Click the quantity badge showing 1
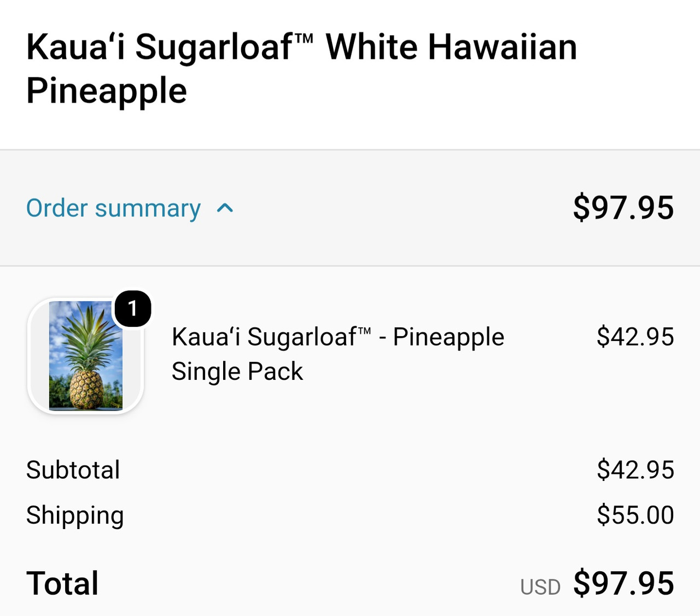Image resolution: width=700 pixels, height=616 pixels. click(x=132, y=309)
